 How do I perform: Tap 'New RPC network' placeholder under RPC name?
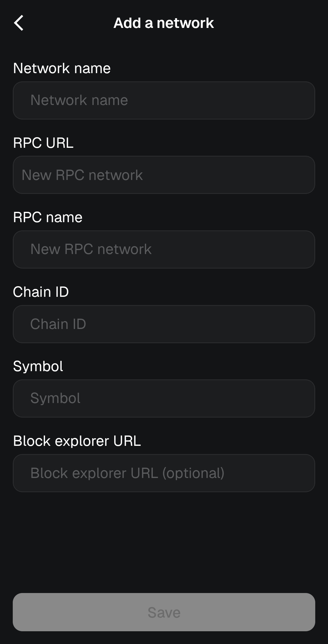tap(91, 249)
